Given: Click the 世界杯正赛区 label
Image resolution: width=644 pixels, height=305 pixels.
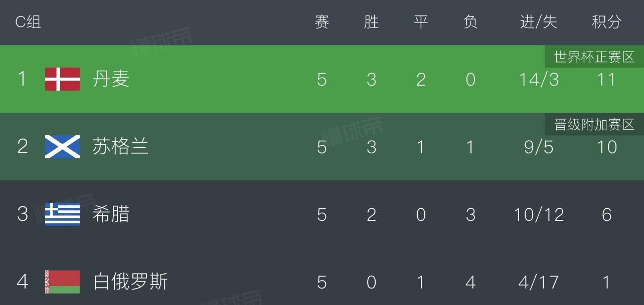Looking at the screenshot, I should point(594,57).
